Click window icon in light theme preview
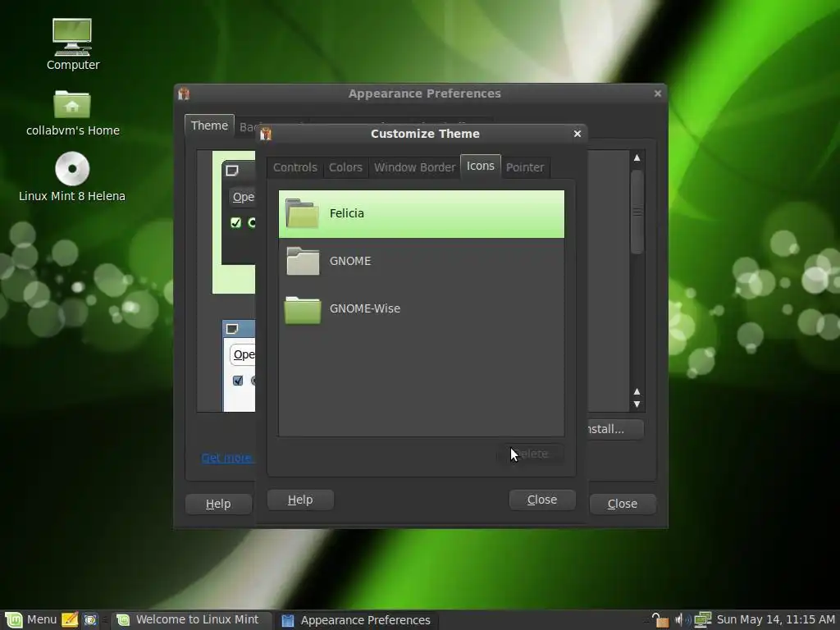Viewport: 840px width, 630px height. [x=232, y=328]
